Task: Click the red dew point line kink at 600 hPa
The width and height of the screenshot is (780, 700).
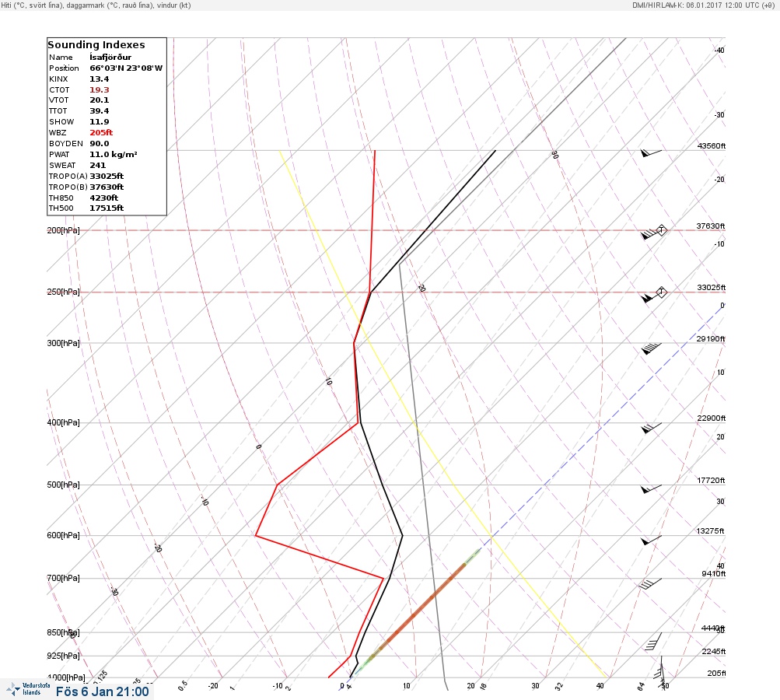Action: [256, 535]
